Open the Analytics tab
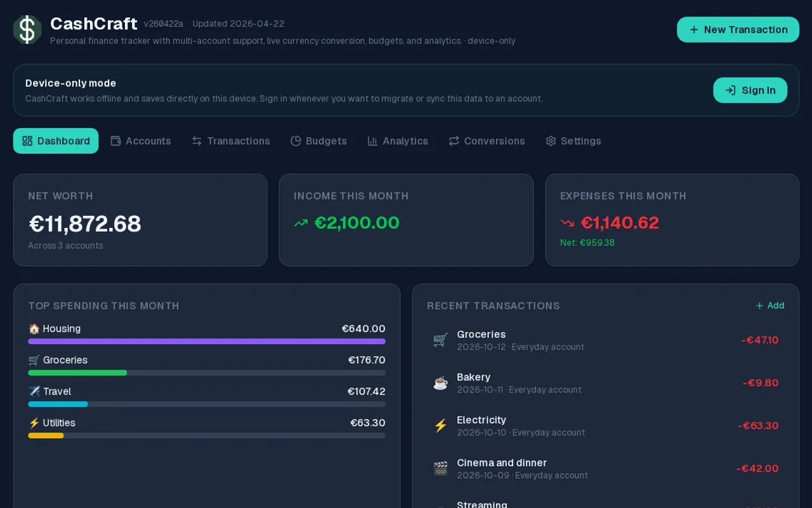The width and height of the screenshot is (812, 508). click(x=398, y=141)
